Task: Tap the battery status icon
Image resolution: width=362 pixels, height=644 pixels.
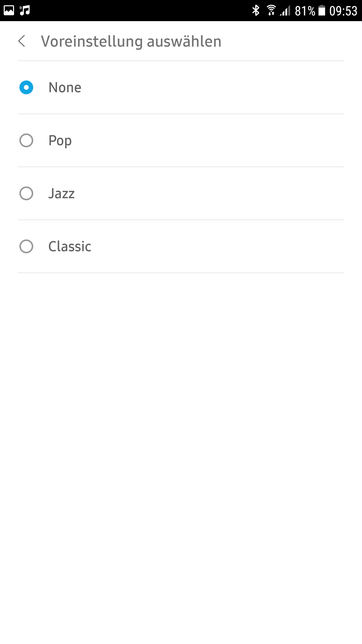Action: [322, 10]
